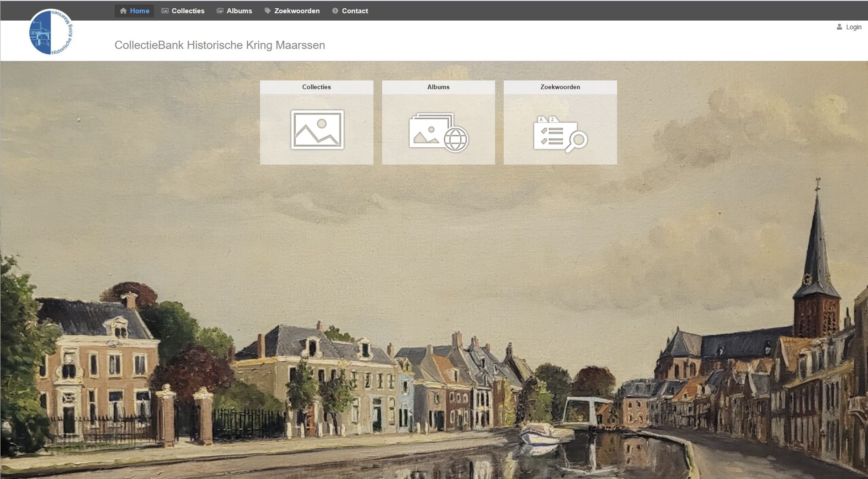Open the large Albums globe-photos icon tile
868x479 pixels.
pos(438,133)
